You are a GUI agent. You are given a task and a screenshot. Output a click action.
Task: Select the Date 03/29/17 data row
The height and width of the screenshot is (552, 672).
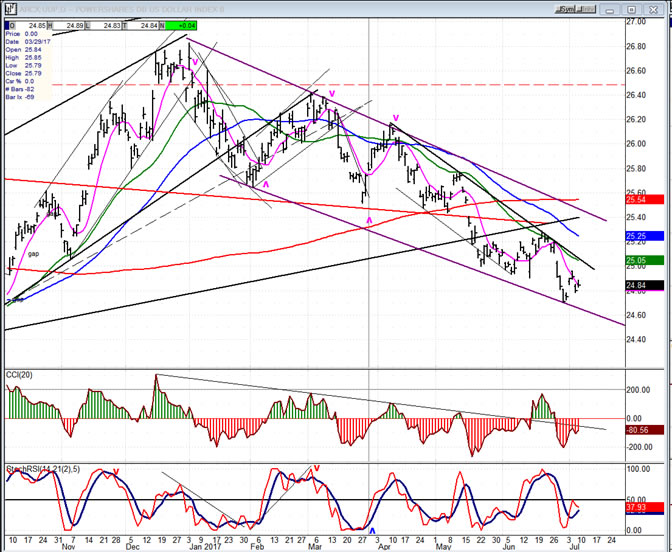click(28, 42)
